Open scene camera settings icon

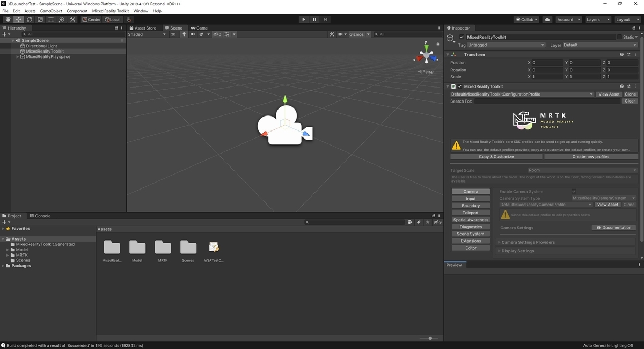[340, 34]
